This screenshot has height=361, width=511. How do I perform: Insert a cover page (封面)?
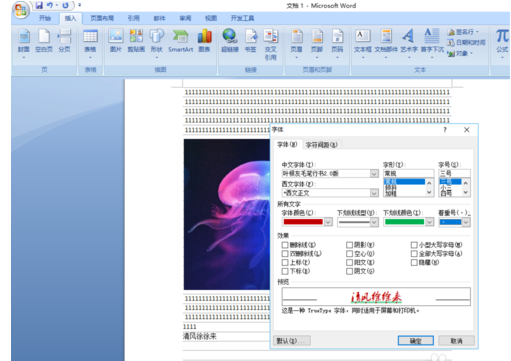click(x=24, y=43)
